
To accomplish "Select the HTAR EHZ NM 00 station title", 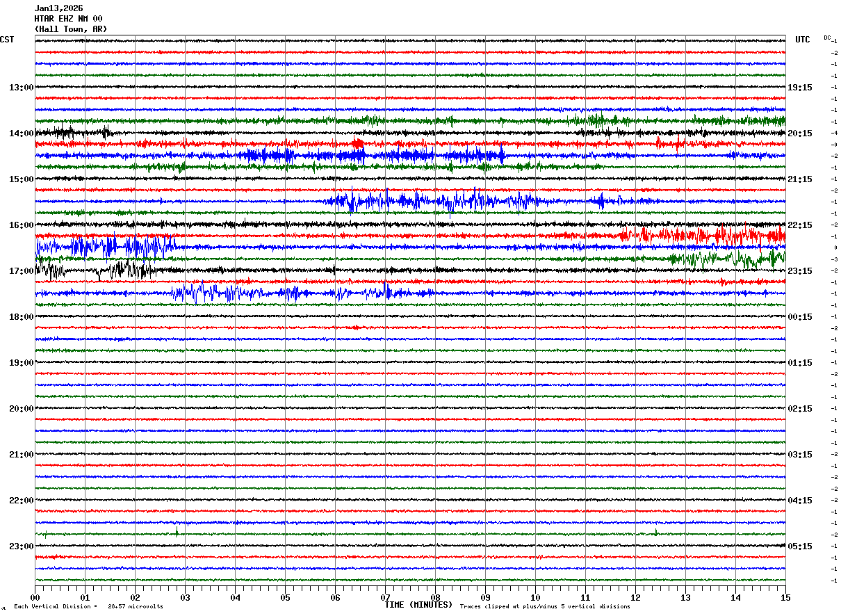I will tap(69, 19).
